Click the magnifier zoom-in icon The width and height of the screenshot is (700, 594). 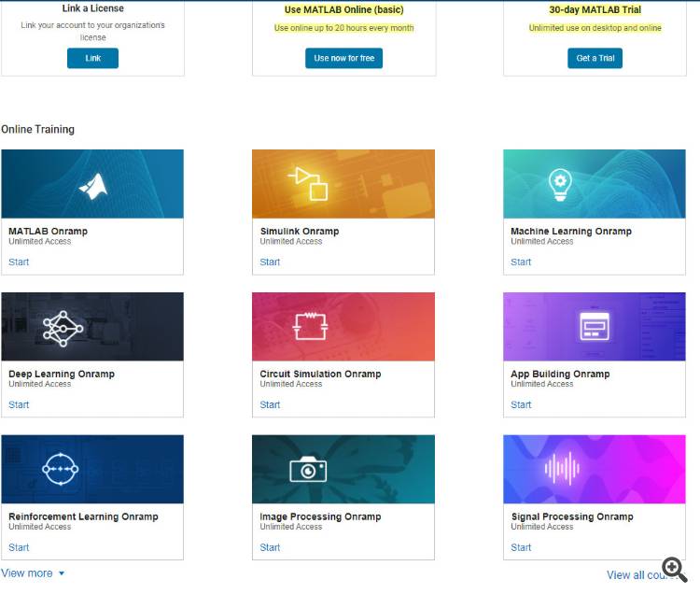click(675, 570)
